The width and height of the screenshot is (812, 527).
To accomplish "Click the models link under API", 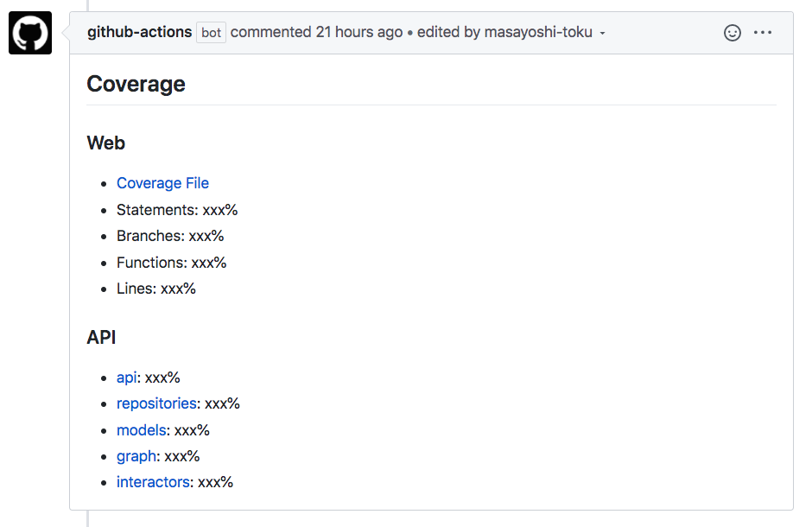I will (141, 429).
